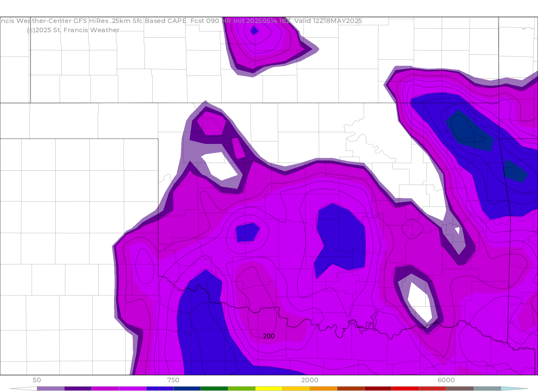Click the 6000 legend value label
This screenshot has height=392, width=538.
tap(446, 380)
